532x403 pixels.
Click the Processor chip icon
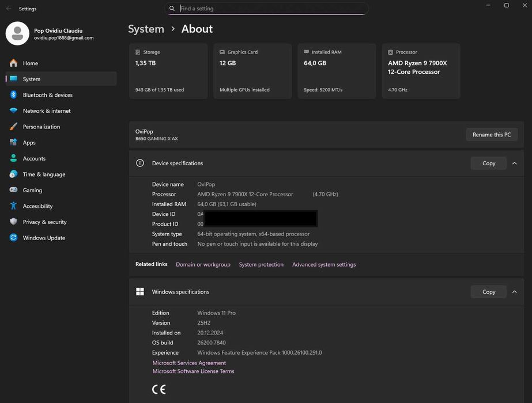(x=391, y=52)
